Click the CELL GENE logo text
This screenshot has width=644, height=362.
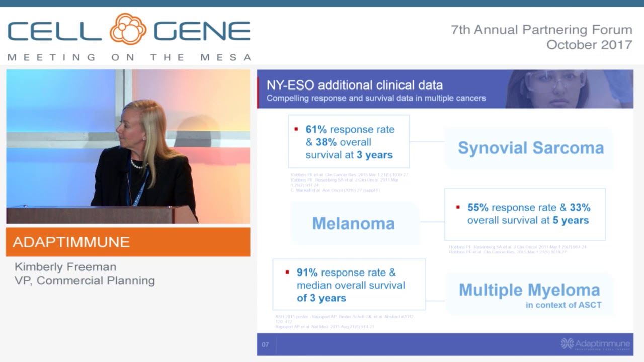coord(129,30)
